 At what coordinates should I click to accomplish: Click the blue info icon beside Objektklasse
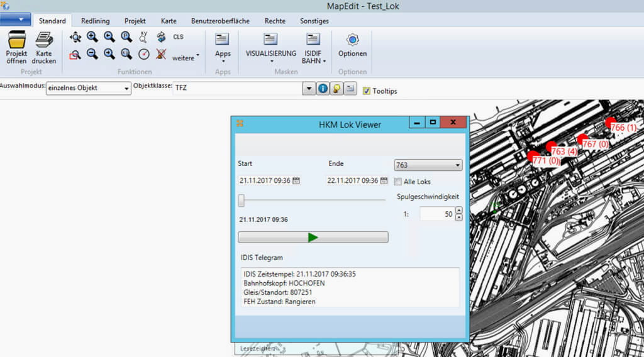[323, 89]
